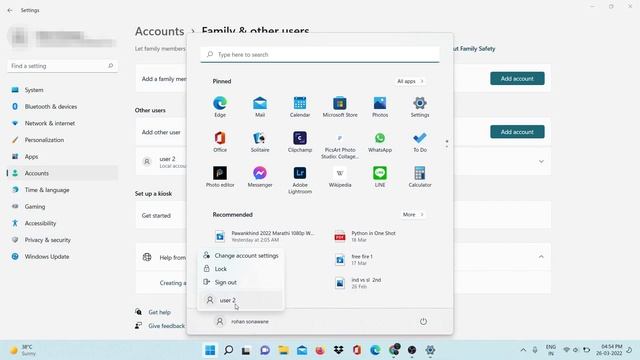Launch the To Do pinned app

(420, 142)
